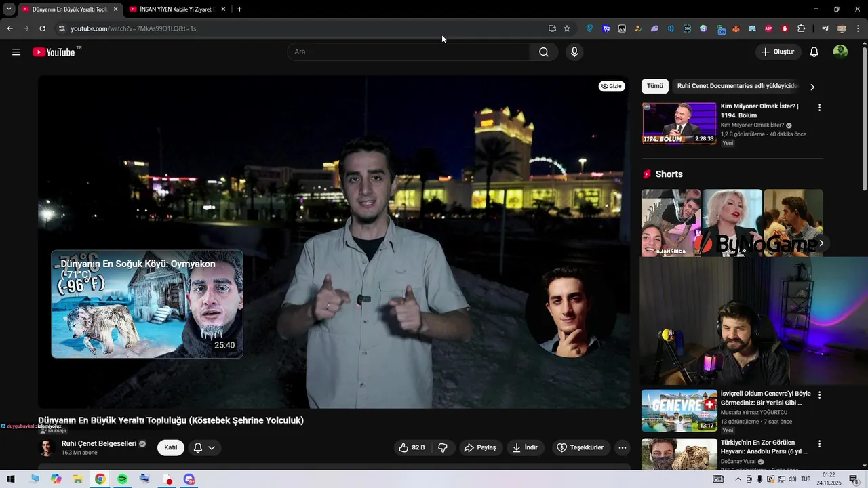Open more actions ellipsis under the video
The image size is (868, 488).
(x=623, y=447)
